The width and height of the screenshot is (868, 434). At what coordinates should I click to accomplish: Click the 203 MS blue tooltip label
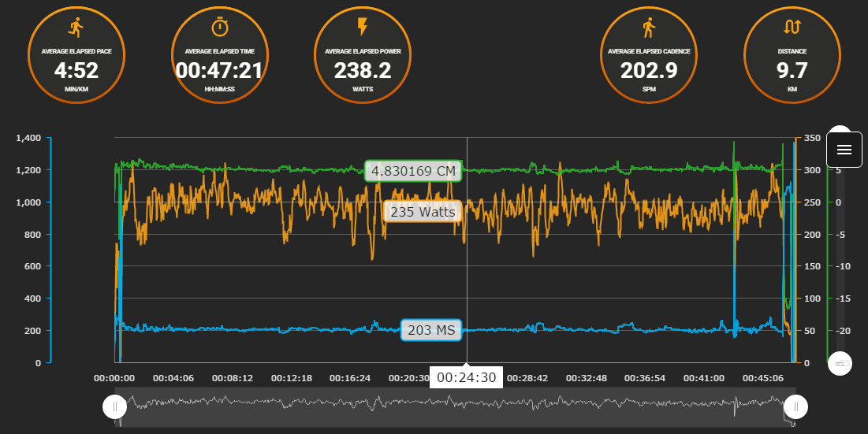(431, 331)
